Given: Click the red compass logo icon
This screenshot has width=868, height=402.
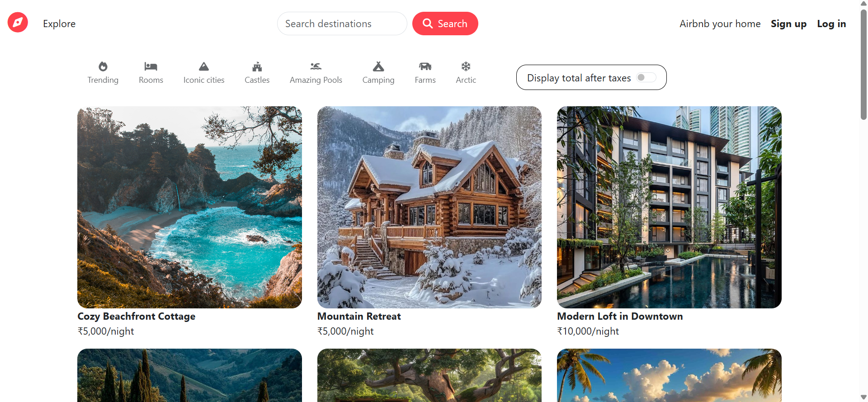Looking at the screenshot, I should (x=18, y=23).
